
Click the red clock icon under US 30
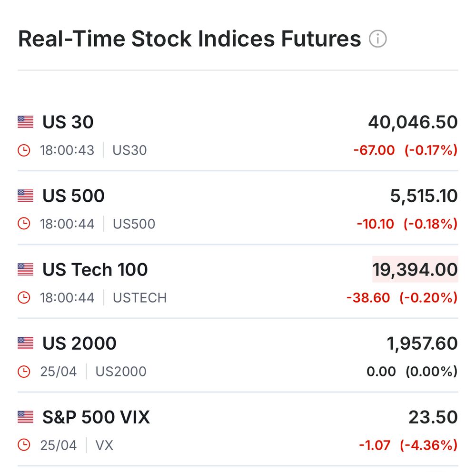pyautogui.click(x=24, y=150)
